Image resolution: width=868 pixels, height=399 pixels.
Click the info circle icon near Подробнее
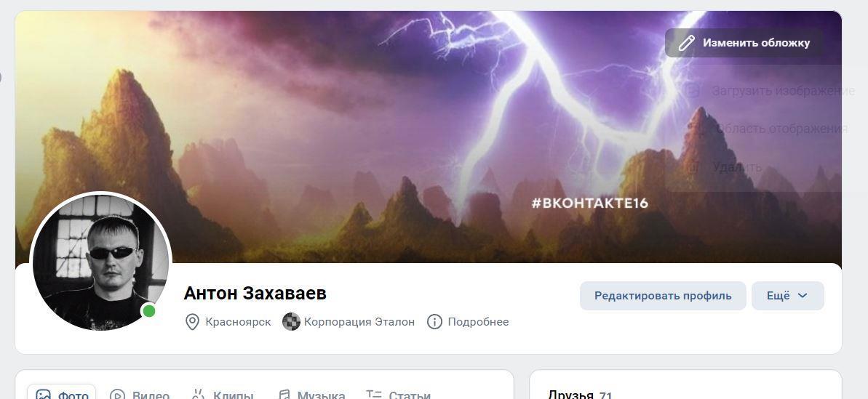coord(434,322)
